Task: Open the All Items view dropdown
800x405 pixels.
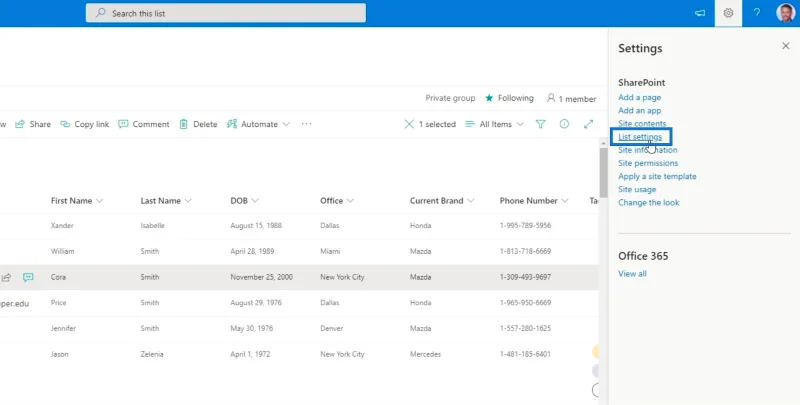Action: click(x=520, y=124)
